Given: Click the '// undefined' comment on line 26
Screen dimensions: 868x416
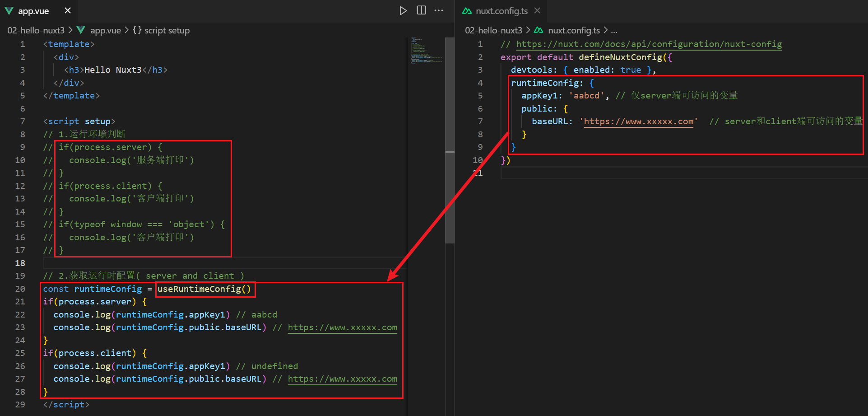Looking at the screenshot, I should (267, 366).
